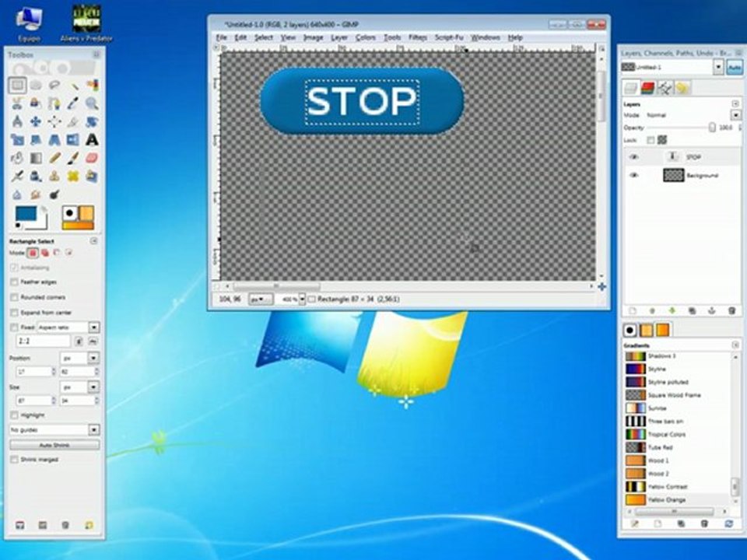Select the Alignment tool
Image resolution: width=747 pixels, height=560 pixels.
pyautogui.click(x=54, y=121)
